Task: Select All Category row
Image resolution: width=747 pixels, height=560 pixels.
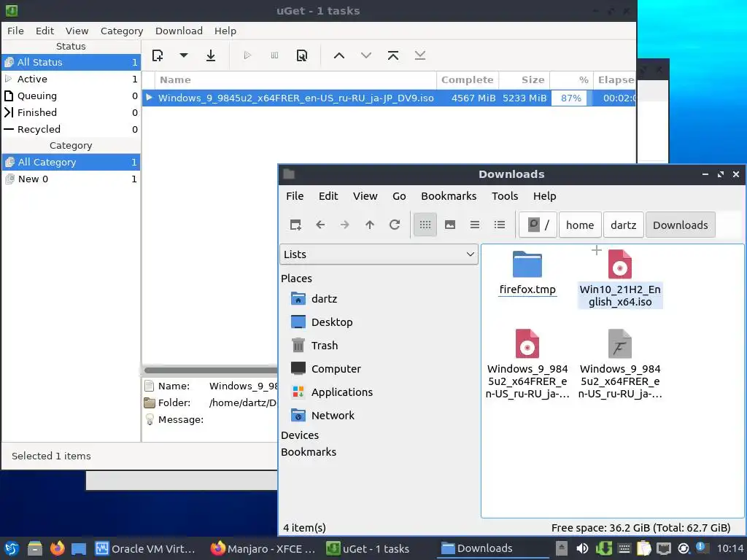Action: [x=71, y=163]
